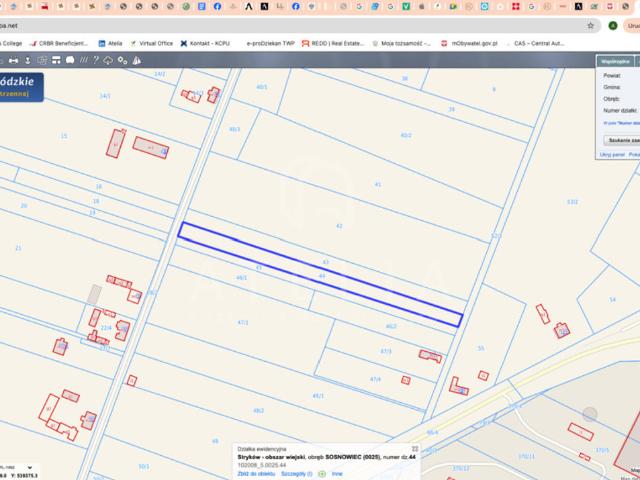
Task: Click the sailboat icon in map toolbar
Action: point(136,60)
